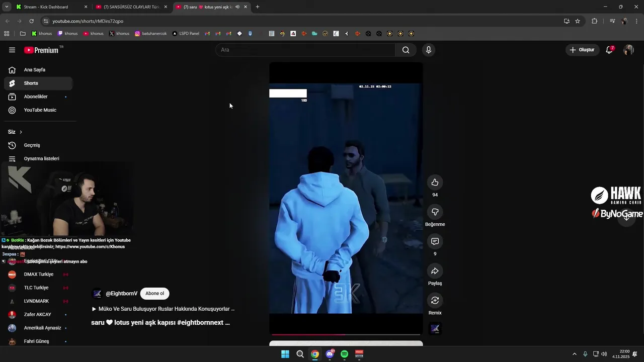Open the Extensions puzzle icon
The image size is (644, 362).
(x=594, y=21)
